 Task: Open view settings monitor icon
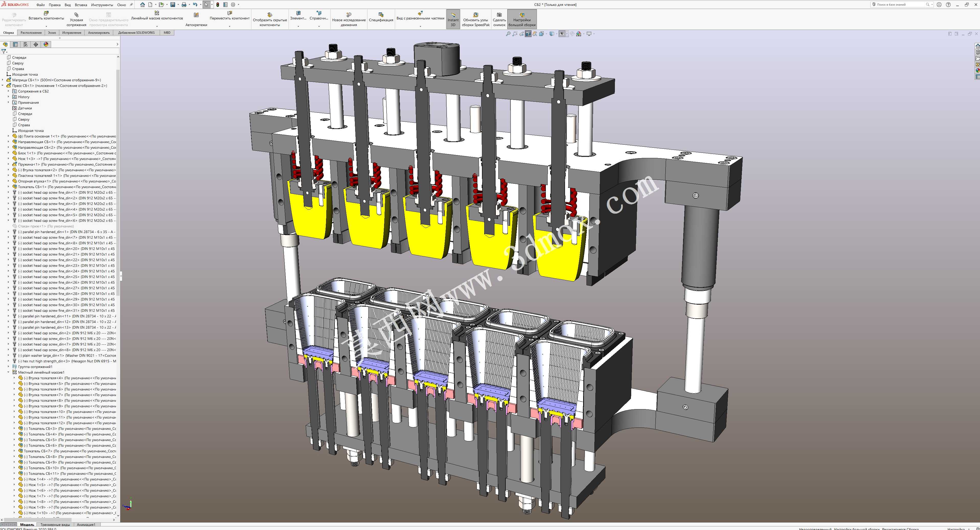pyautogui.click(x=589, y=34)
